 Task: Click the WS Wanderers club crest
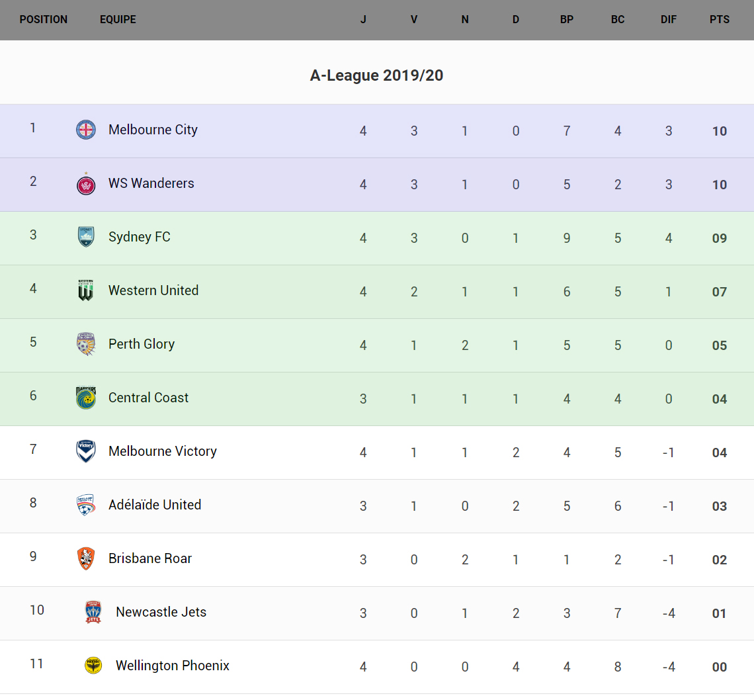click(86, 184)
